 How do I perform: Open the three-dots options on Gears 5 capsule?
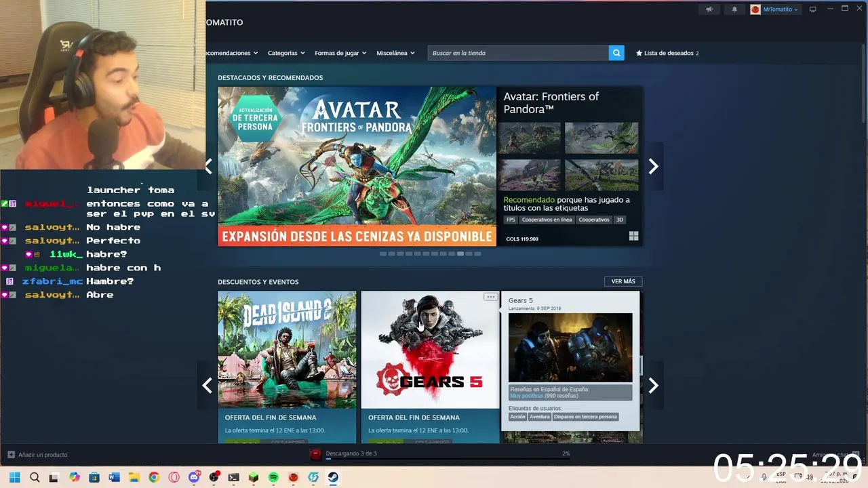[490, 297]
